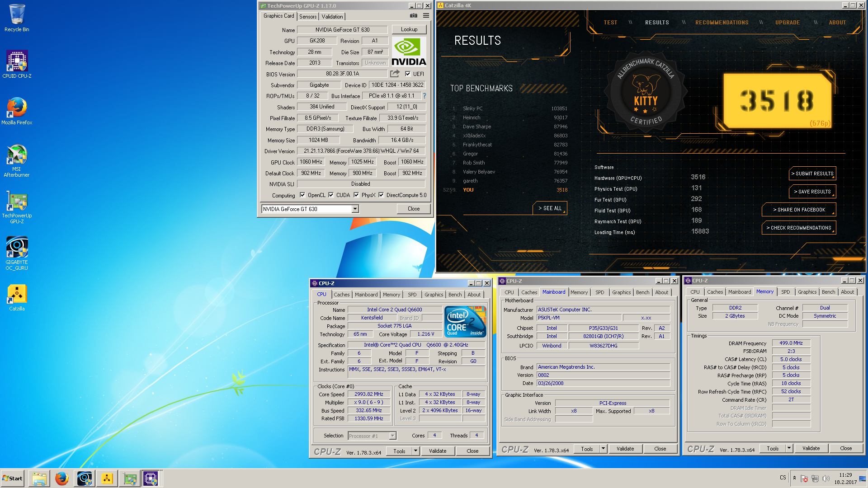Image resolution: width=868 pixels, height=488 pixels.
Task: Click the NVIDIA logo in GPU-Z
Action: [x=409, y=52]
